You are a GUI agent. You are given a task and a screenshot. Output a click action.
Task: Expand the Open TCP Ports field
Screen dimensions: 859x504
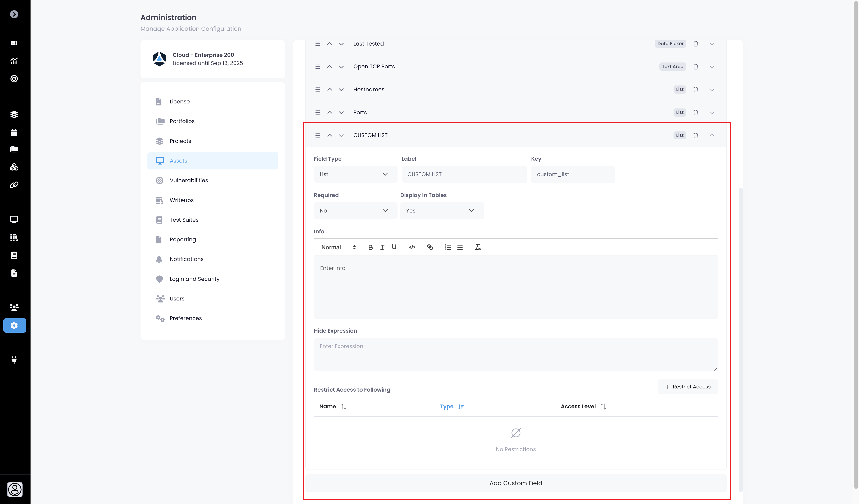712,67
